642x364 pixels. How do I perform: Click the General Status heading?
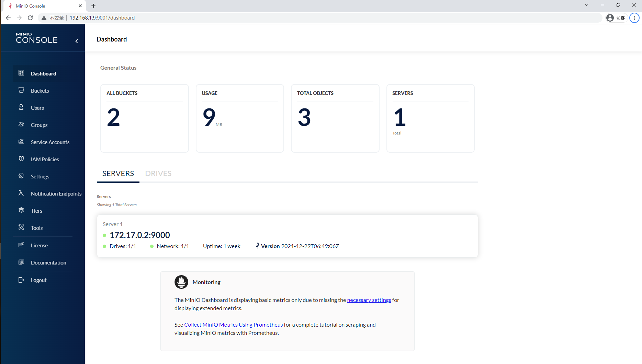[x=119, y=68]
